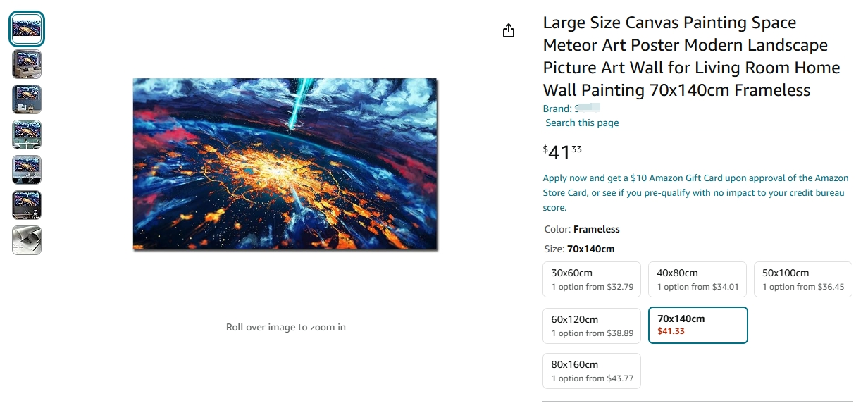Choose the 40x80cm size option
Image resolution: width=868 pixels, height=408 pixels.
pyautogui.click(x=697, y=279)
